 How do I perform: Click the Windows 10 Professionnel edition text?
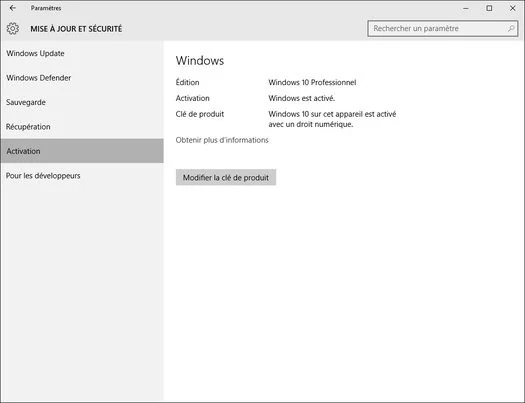click(x=312, y=82)
